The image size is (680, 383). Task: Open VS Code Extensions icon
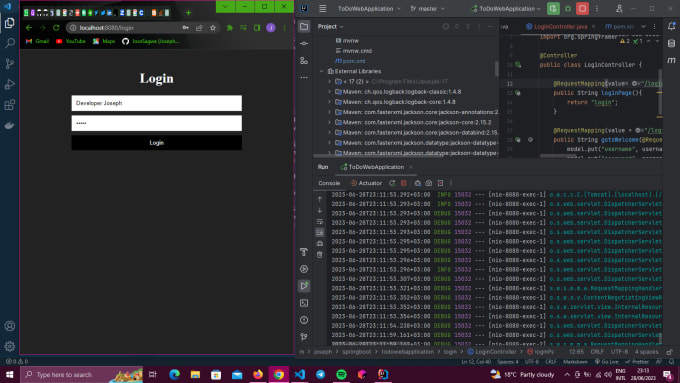9,105
